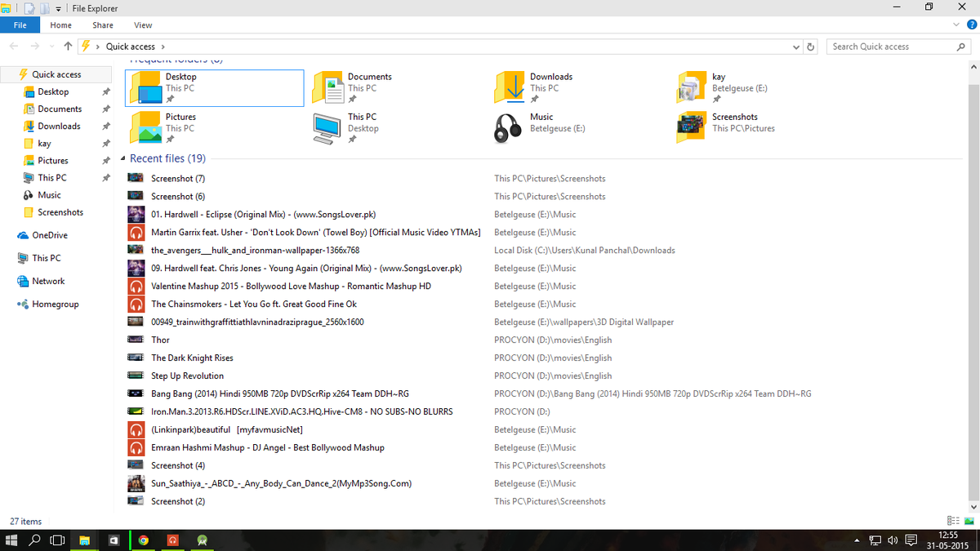The width and height of the screenshot is (980, 551).
Task: Click scrollbar down arrow in file pane
Action: pyautogui.click(x=973, y=507)
